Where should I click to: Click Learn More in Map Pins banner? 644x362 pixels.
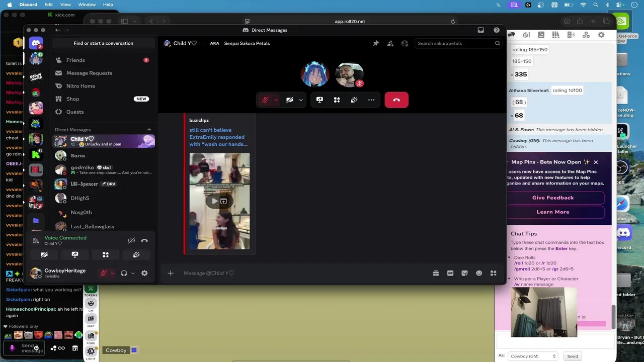[553, 212]
